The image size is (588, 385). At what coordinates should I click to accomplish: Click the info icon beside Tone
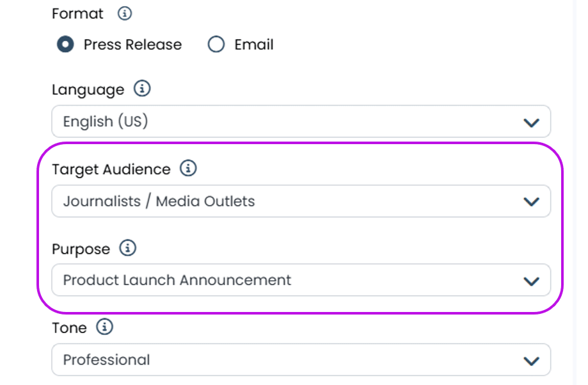click(104, 327)
